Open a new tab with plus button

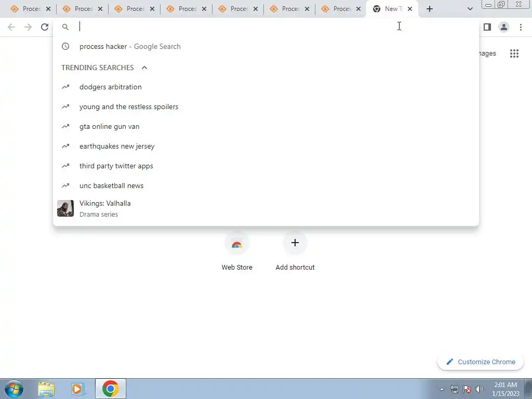coord(430,9)
